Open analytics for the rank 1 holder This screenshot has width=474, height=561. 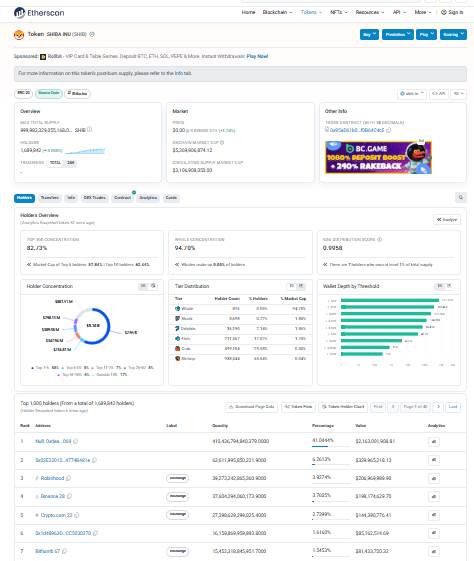click(x=434, y=442)
